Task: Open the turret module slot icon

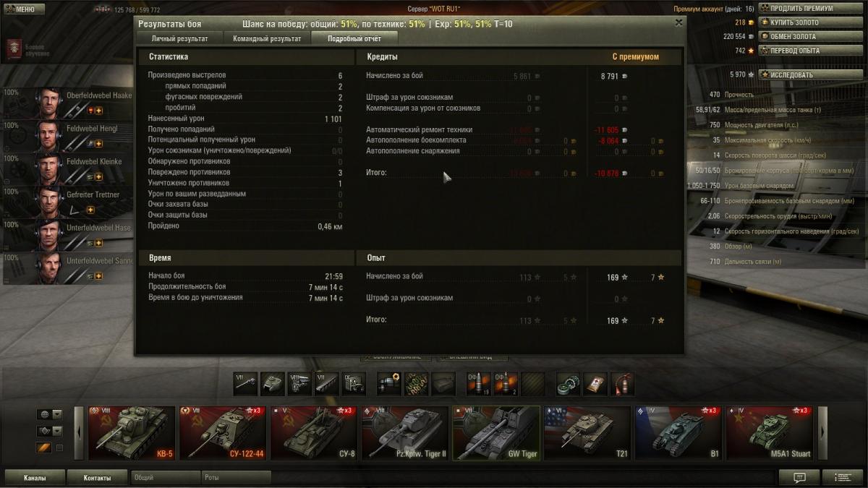Action: tap(273, 383)
